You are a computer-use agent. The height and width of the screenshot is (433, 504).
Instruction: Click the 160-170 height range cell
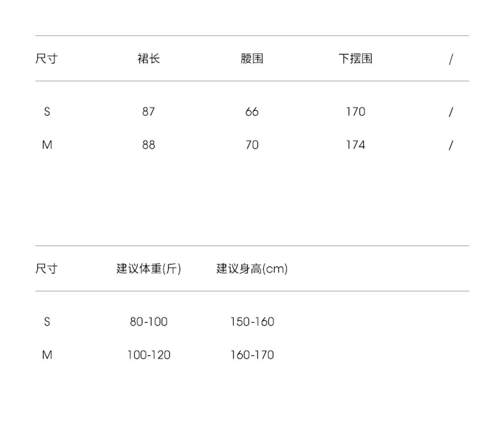[x=252, y=355]
